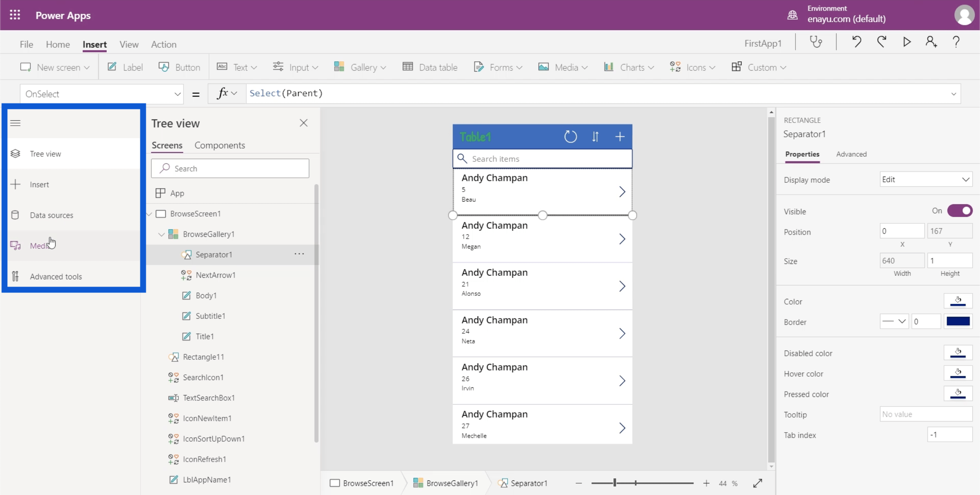Click Insert button in left panel
The height and width of the screenshot is (495, 980).
[x=39, y=184]
